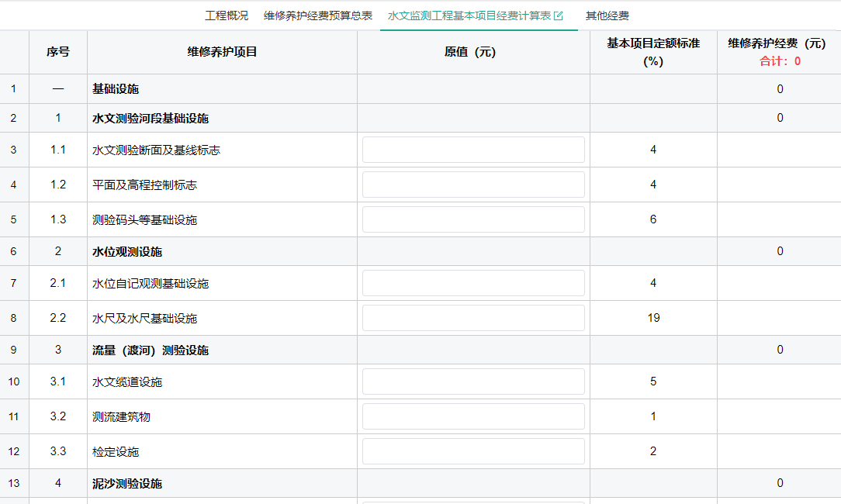This screenshot has height=504, width=841.
Task: Open the 维修养护经费预算总表 tab
Action: coord(318,16)
